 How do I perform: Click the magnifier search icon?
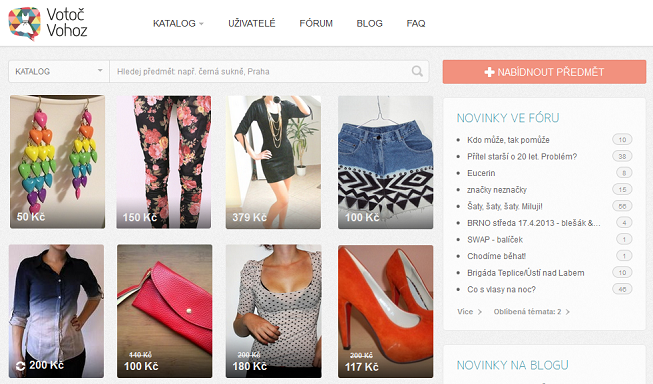[x=417, y=71]
